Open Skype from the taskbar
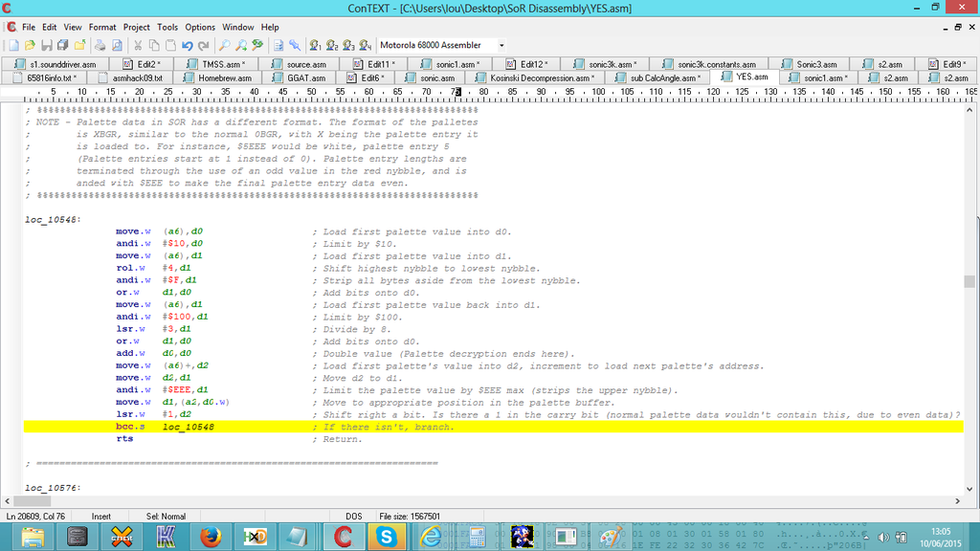The height and width of the screenshot is (551, 980). [x=387, y=536]
